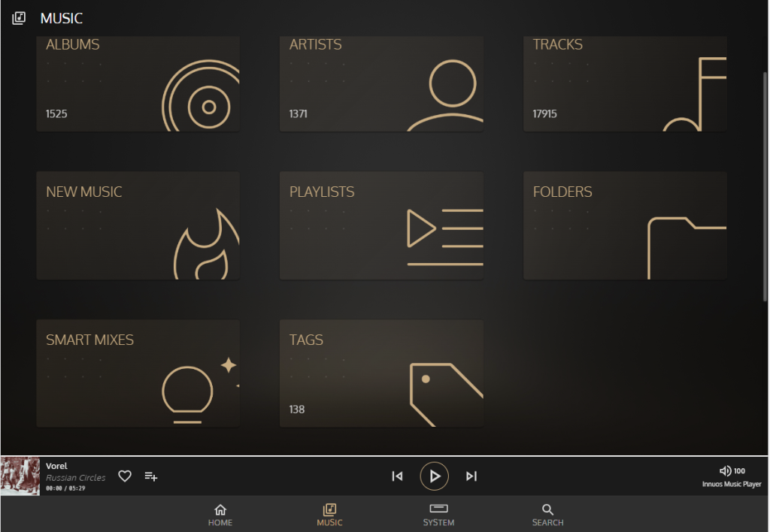Go to the Home tab
Viewport: 770px width, 532px height.
click(x=220, y=515)
